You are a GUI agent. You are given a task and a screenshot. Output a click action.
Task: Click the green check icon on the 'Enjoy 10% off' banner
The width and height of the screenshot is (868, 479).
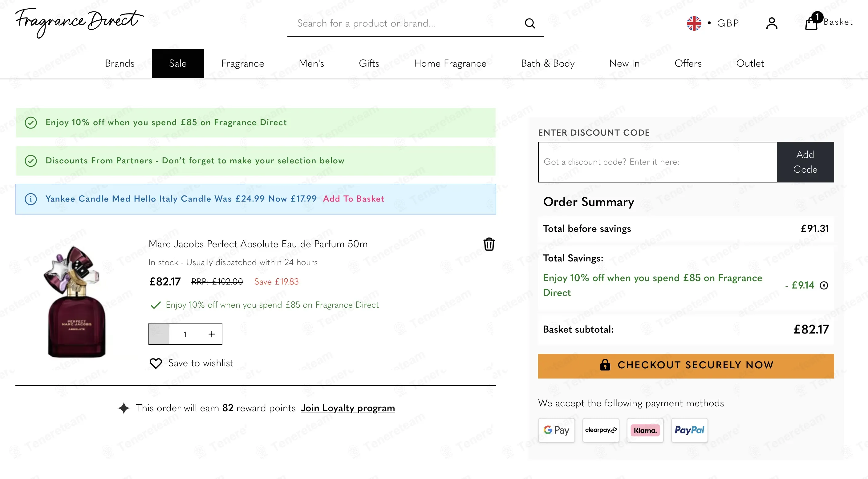point(31,122)
